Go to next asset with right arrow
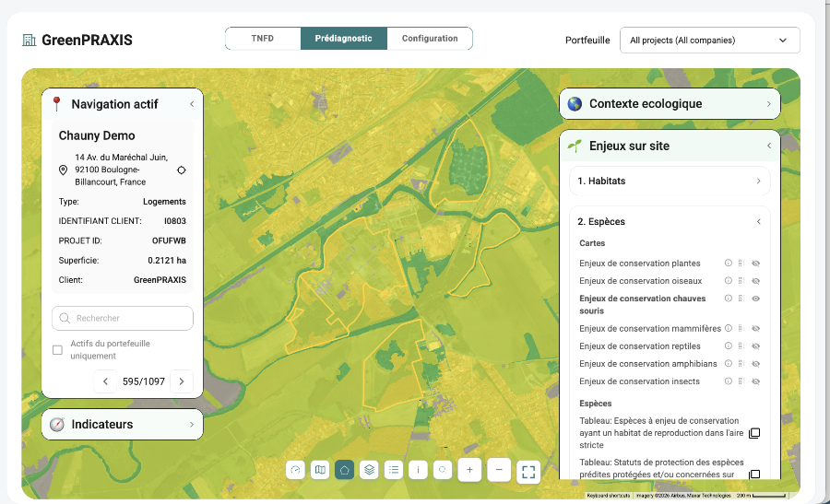 coord(182,381)
